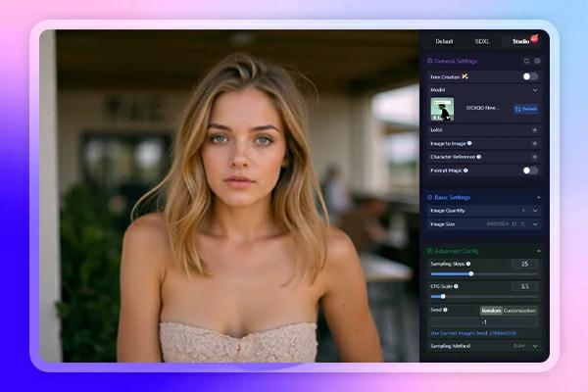588x392 pixels.
Task: Click the Switch model button
Action: (525, 109)
